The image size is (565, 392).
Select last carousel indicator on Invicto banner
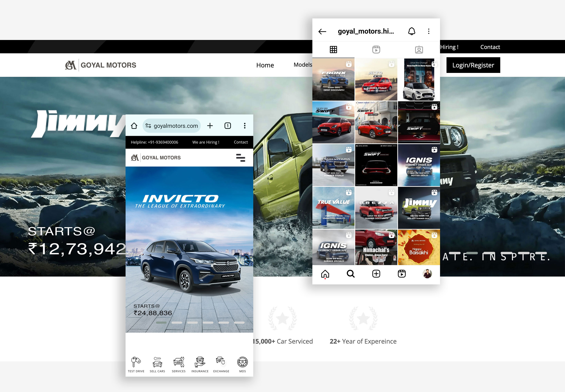(239, 322)
